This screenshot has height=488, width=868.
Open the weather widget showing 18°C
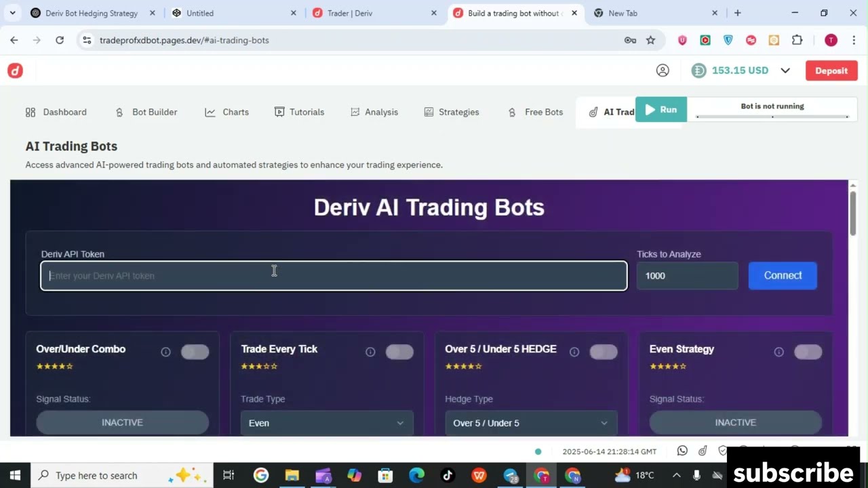(634, 475)
